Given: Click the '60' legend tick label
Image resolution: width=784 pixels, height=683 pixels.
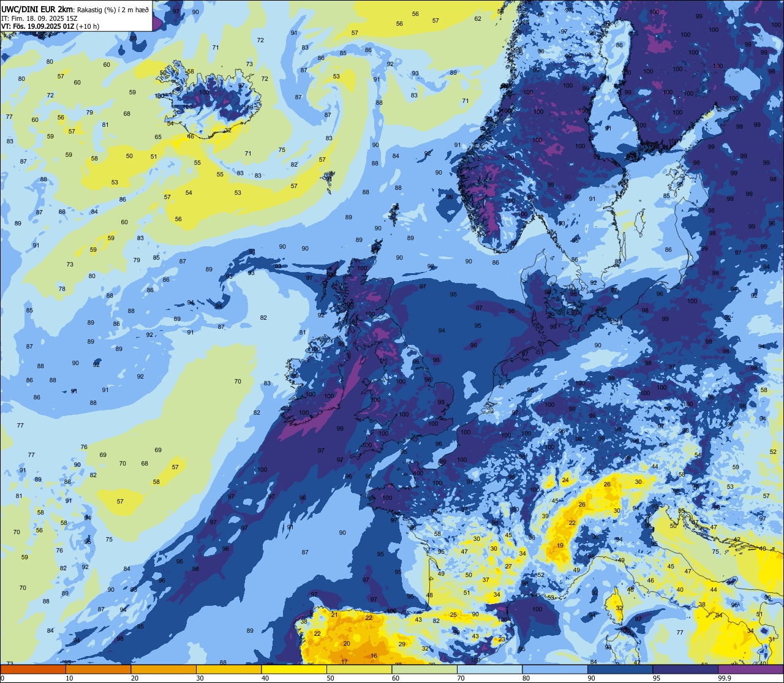Looking at the screenshot, I should 396,678.
